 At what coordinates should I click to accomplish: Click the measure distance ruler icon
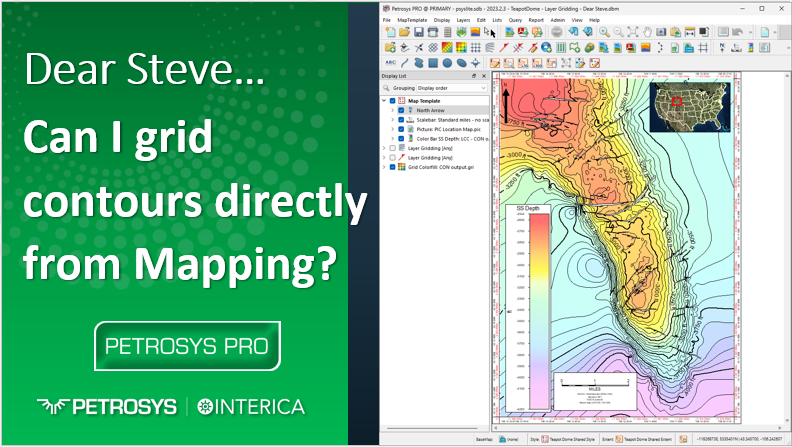tap(689, 32)
